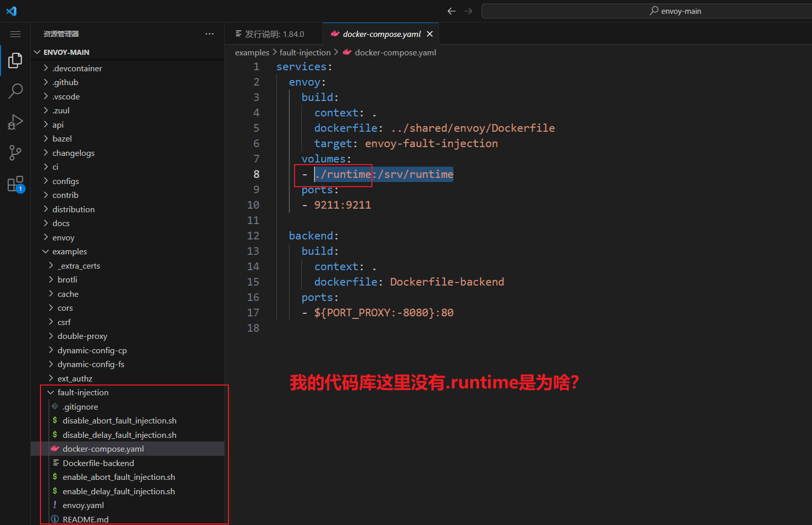
Task: Go back with the left arrow
Action: click(451, 11)
